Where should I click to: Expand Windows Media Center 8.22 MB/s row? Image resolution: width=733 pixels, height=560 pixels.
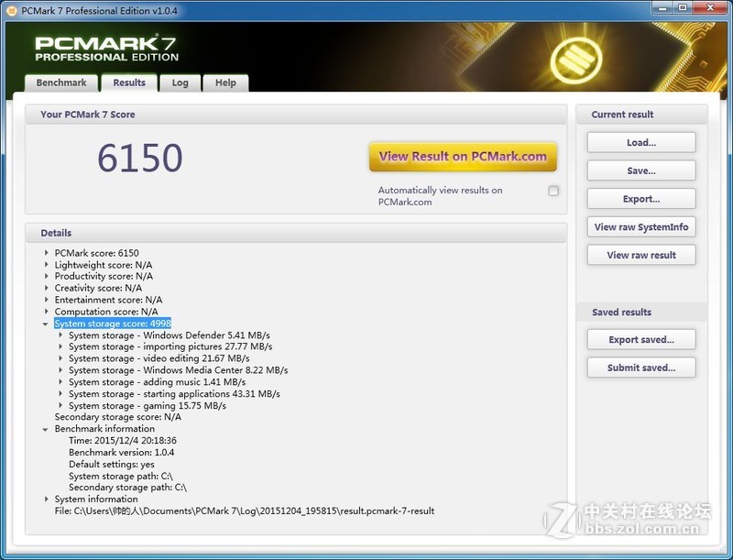60,369
